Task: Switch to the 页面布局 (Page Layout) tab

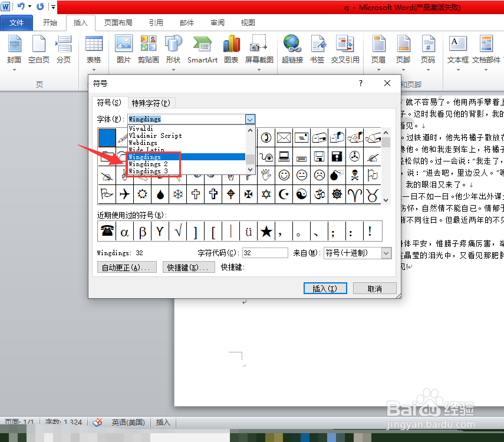Action: (x=118, y=23)
